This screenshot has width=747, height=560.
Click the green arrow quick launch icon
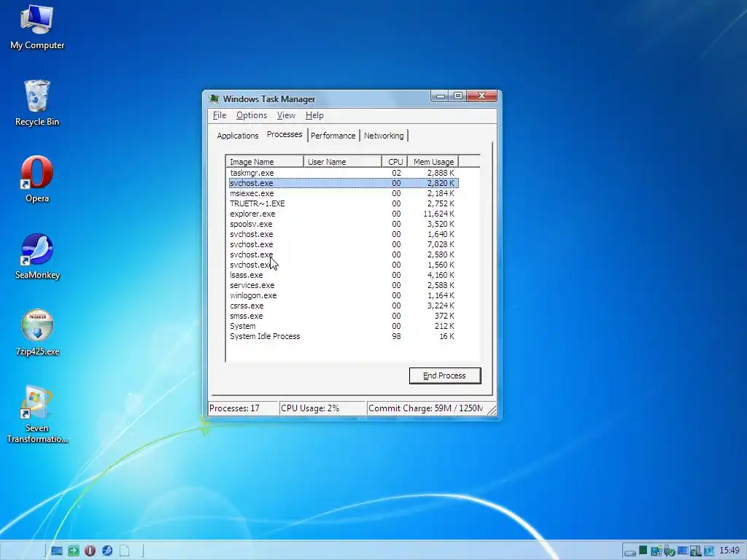tap(74, 551)
